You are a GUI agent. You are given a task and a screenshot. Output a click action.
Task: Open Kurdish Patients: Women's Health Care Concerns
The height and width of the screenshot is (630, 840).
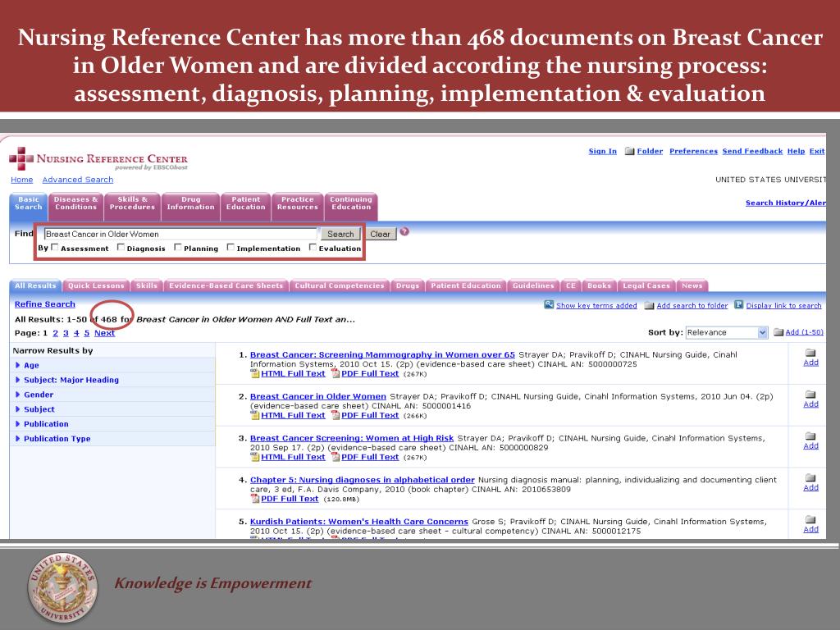coord(359,521)
